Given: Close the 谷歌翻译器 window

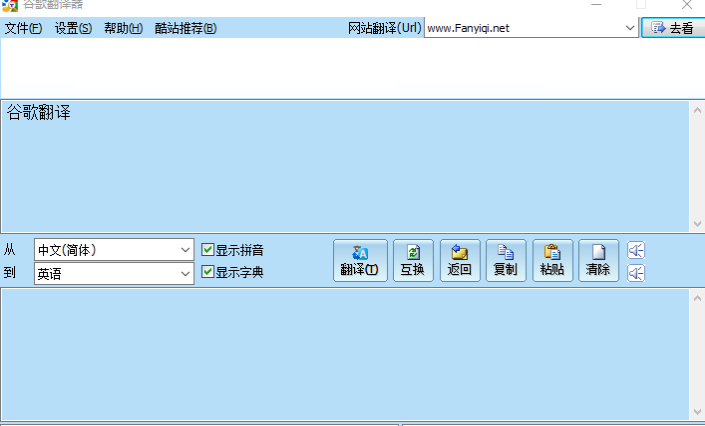Looking at the screenshot, I should 687,5.
